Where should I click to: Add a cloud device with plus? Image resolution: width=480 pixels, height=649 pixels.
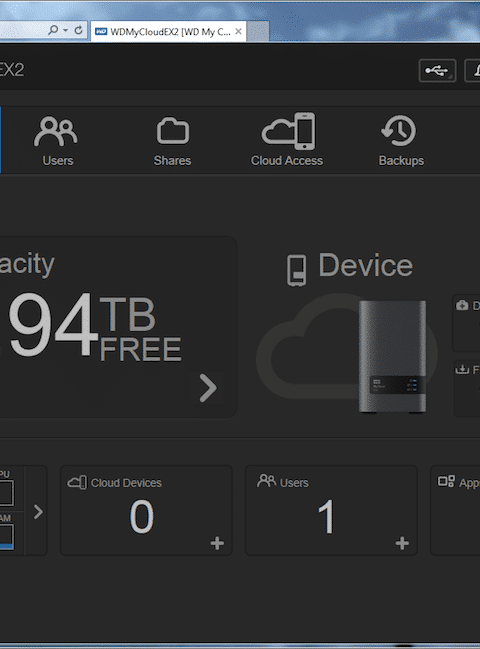tap(217, 543)
